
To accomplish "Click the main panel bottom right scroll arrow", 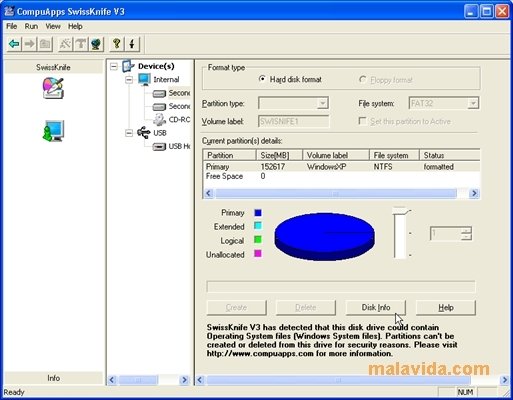I will (504, 380).
